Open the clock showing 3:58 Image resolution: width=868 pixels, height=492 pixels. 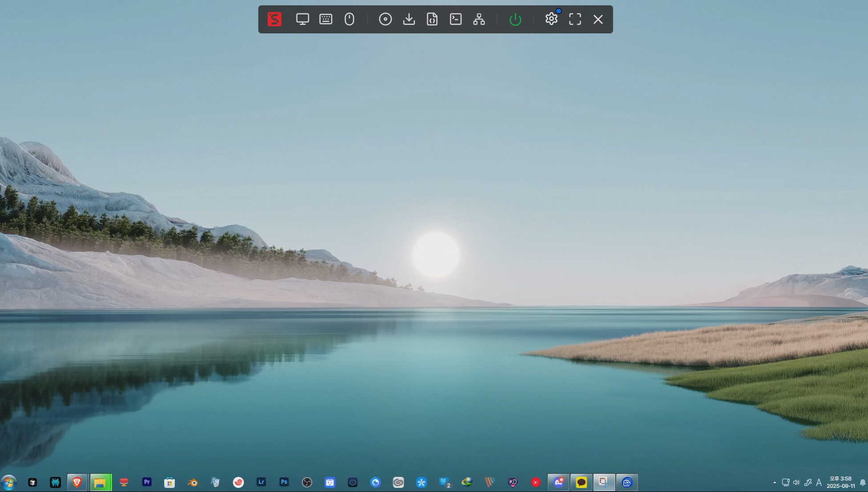(840, 482)
